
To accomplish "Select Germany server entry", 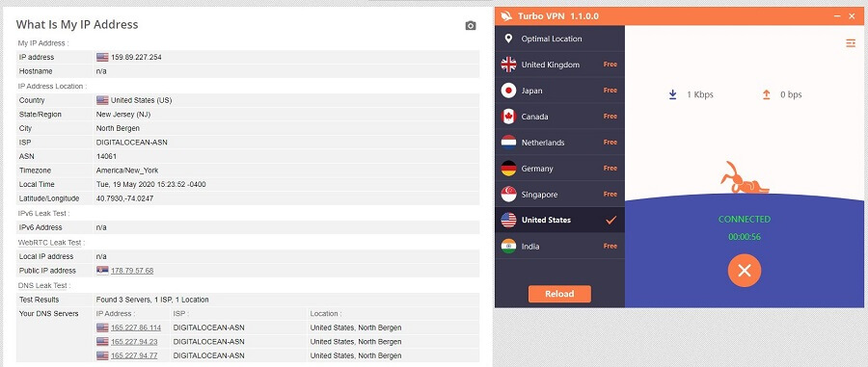I will coord(559,169).
